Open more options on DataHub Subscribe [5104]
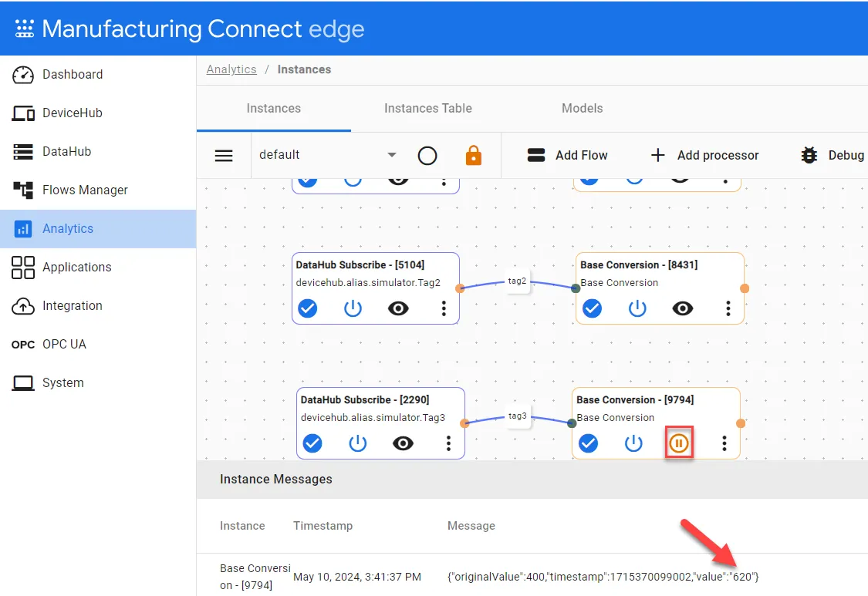 (444, 308)
